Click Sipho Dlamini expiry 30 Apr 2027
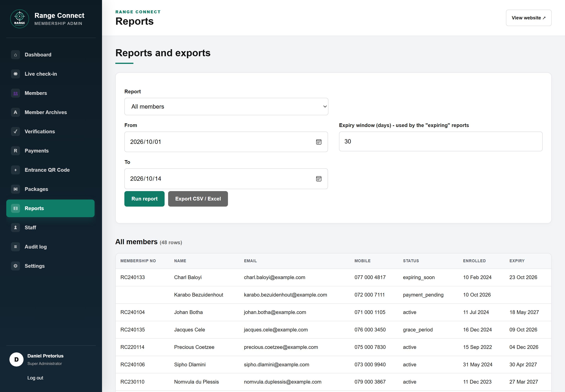This screenshot has height=392, width=565. pyautogui.click(x=523, y=365)
